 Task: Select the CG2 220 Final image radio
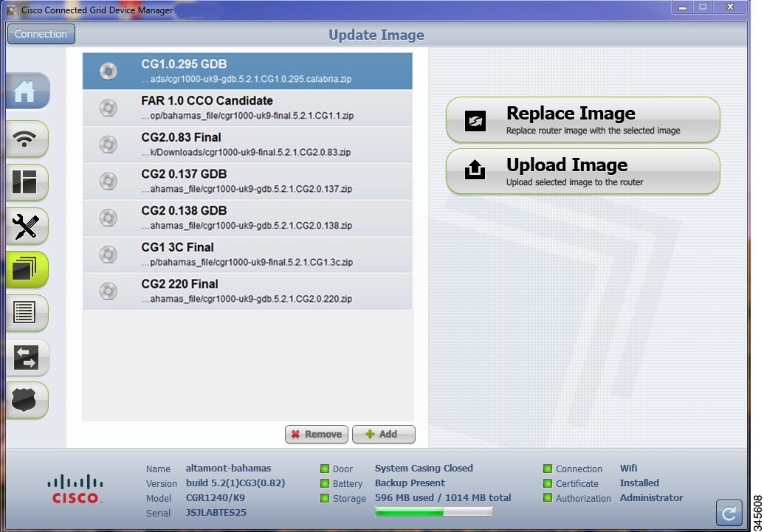click(109, 291)
